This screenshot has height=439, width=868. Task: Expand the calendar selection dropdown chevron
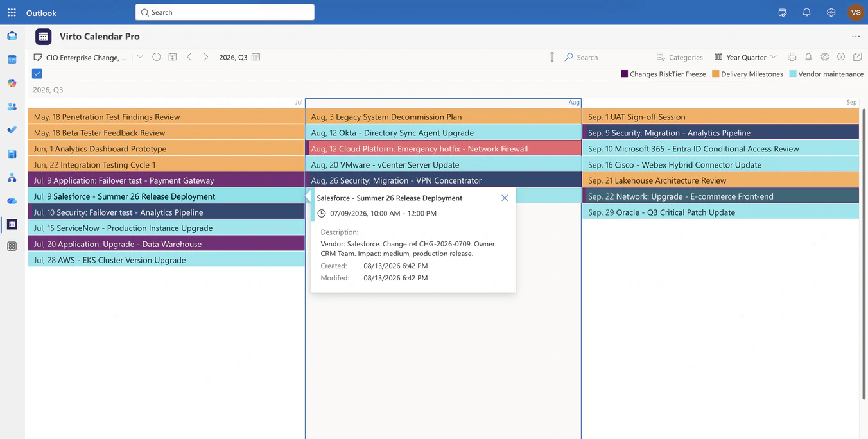point(140,57)
